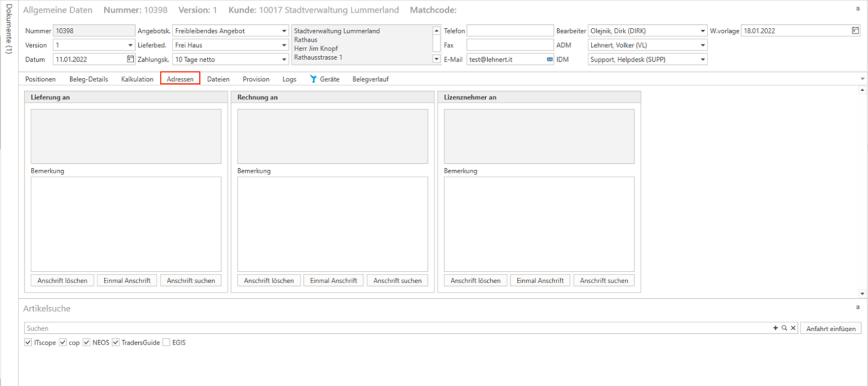Screen dimensions: 868x386
Task: Open the Geräte tab
Action: (325, 79)
